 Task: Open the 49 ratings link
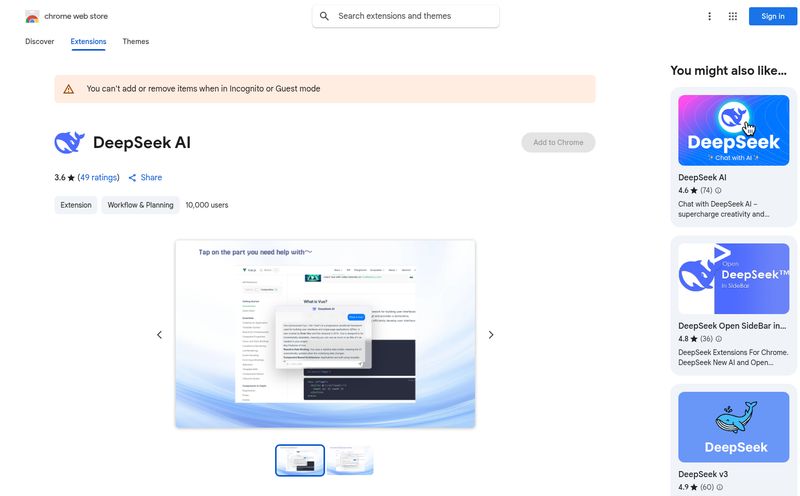(98, 178)
